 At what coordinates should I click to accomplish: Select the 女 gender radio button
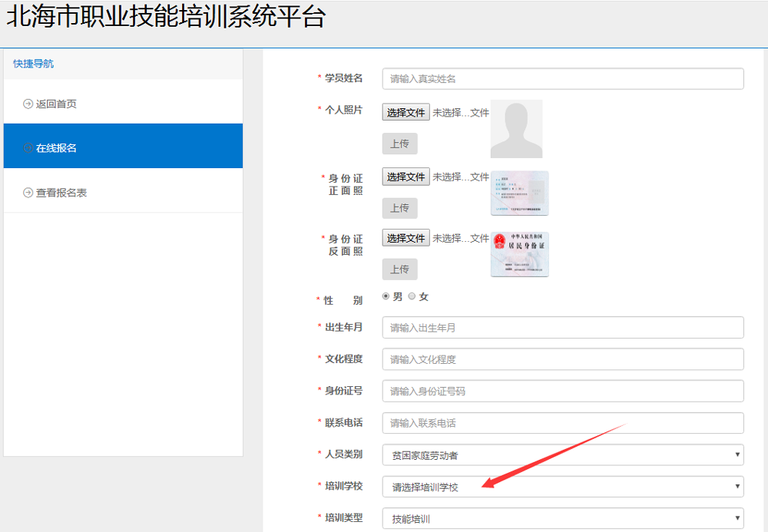click(412, 296)
